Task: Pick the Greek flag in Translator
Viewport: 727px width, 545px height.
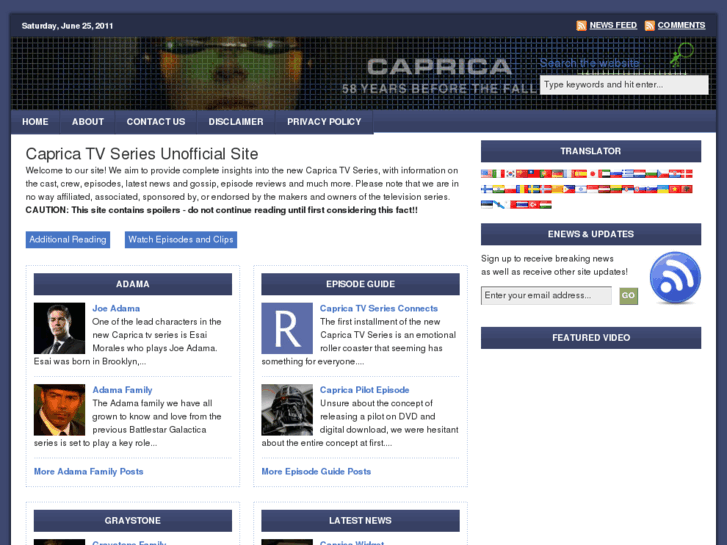Action: tap(628, 174)
